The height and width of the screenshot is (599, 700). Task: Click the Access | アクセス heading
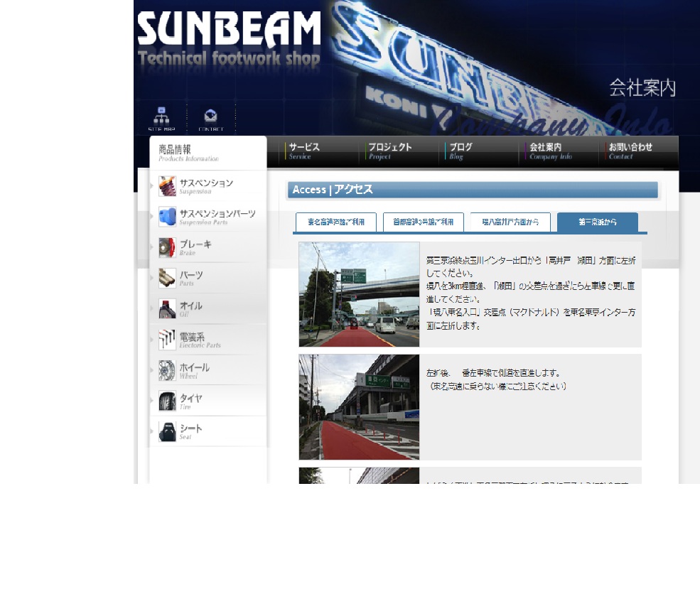pos(333,190)
